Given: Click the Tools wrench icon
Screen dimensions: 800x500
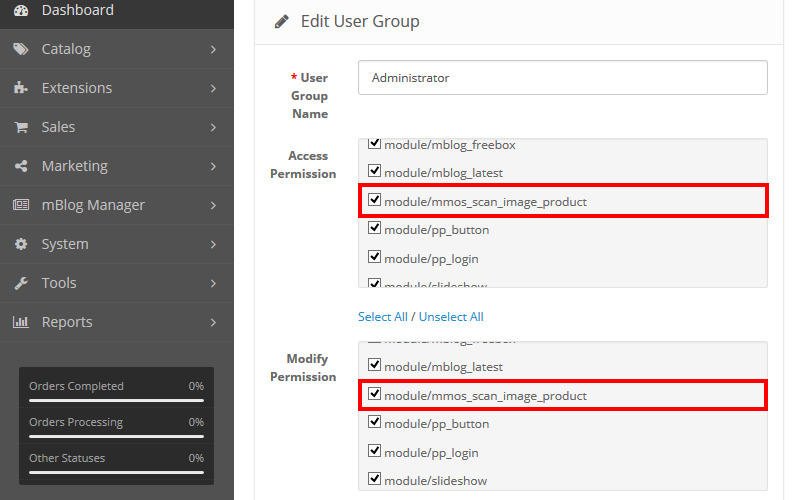Looking at the screenshot, I should (20, 283).
